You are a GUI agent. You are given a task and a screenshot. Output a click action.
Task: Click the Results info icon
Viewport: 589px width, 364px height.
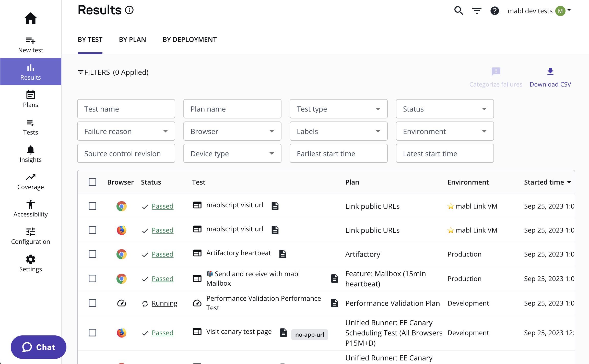coord(129,10)
